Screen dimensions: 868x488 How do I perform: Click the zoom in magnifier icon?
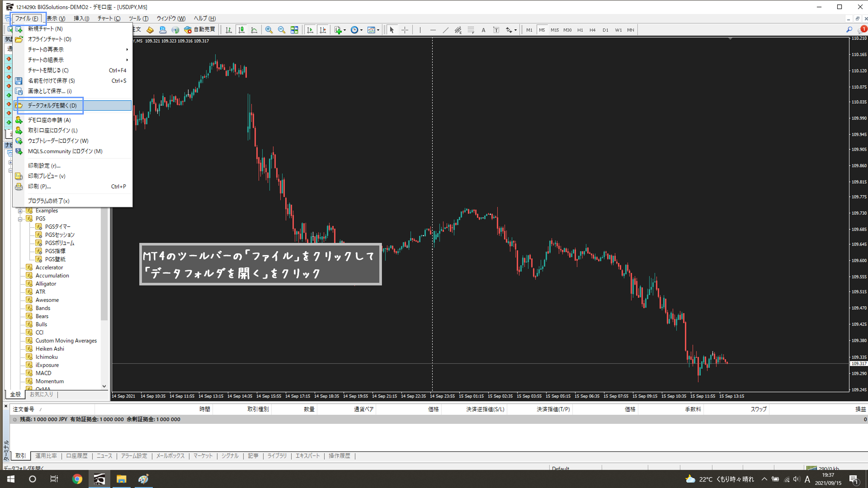pyautogui.click(x=269, y=30)
